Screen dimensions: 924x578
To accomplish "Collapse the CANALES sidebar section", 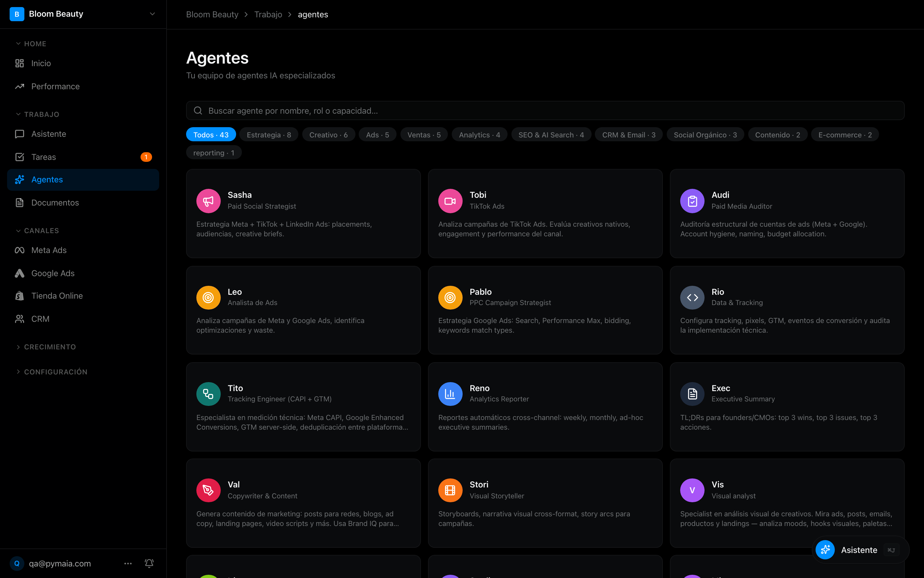I will 37,231.
